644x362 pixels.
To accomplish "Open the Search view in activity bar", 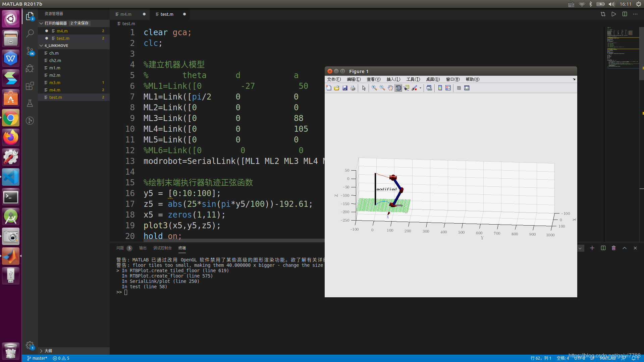I will tap(30, 33).
